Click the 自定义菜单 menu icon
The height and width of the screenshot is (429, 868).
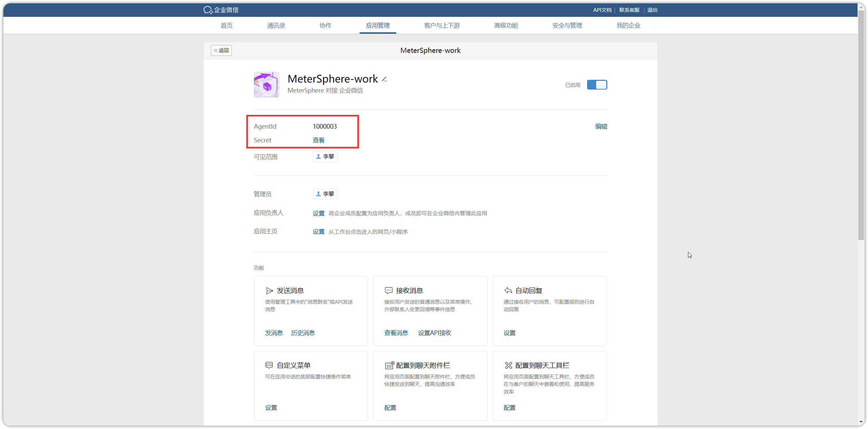pyautogui.click(x=269, y=365)
